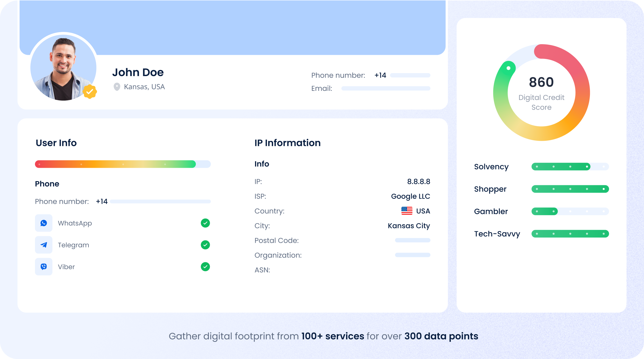Select the Viber messenger icon

pos(44,267)
